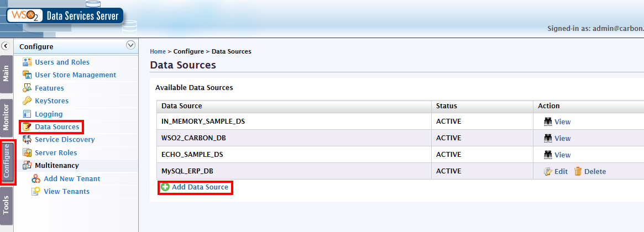Click the edit pencil icon for MySQL_ERP_DB
Image resolution: width=644 pixels, height=232 pixels.
click(547, 172)
